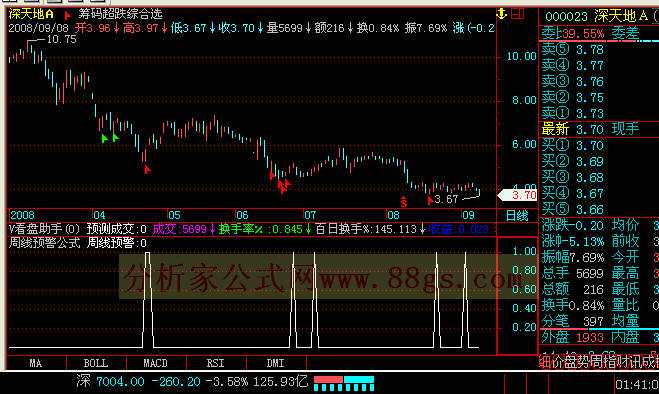Screen dimensions: 659x394
Task: Click the 周线预警公式 indicator title
Action: 44,243
